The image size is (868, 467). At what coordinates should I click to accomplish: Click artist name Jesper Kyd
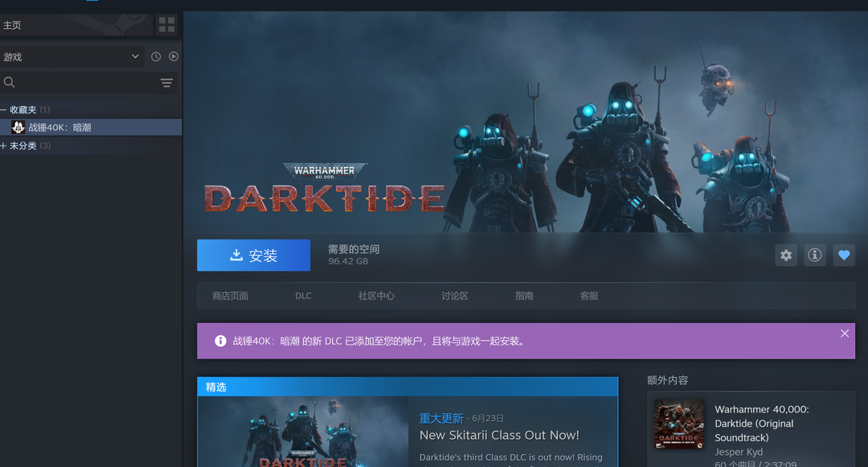739,452
